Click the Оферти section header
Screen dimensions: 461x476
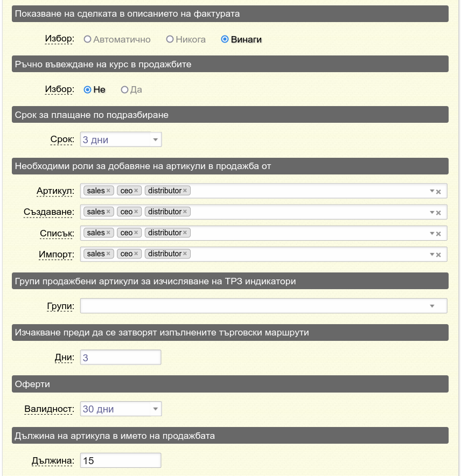point(230,384)
